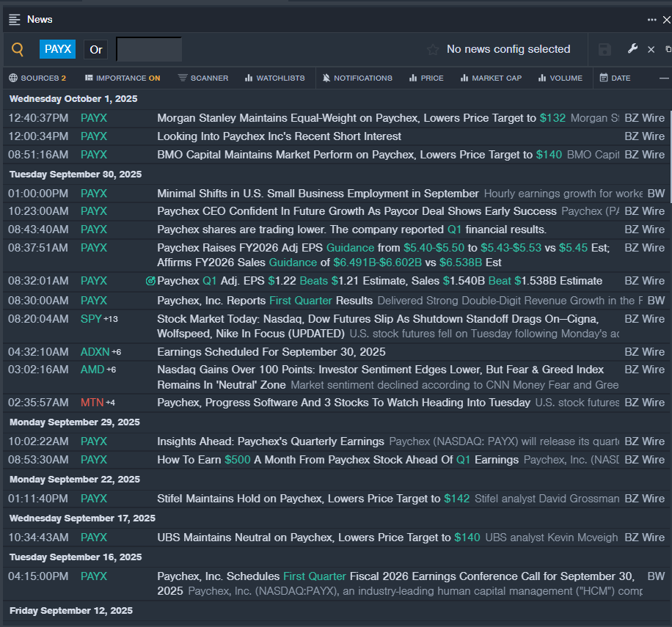The height and width of the screenshot is (627, 672).
Task: Click the earnings badge icon beside Paychex Q1 headline
Action: 150,281
